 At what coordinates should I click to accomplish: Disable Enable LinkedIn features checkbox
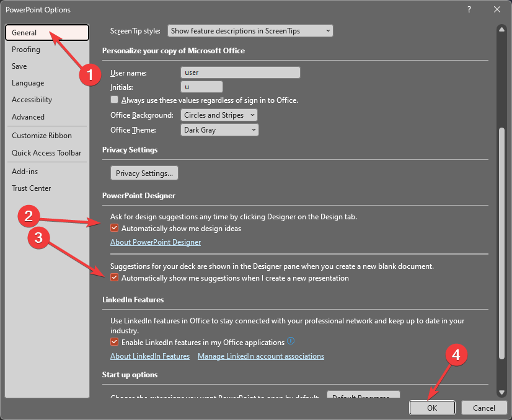click(x=114, y=342)
